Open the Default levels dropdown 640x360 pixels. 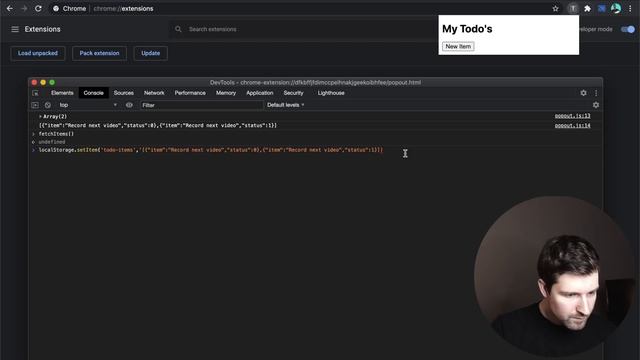coord(286,105)
